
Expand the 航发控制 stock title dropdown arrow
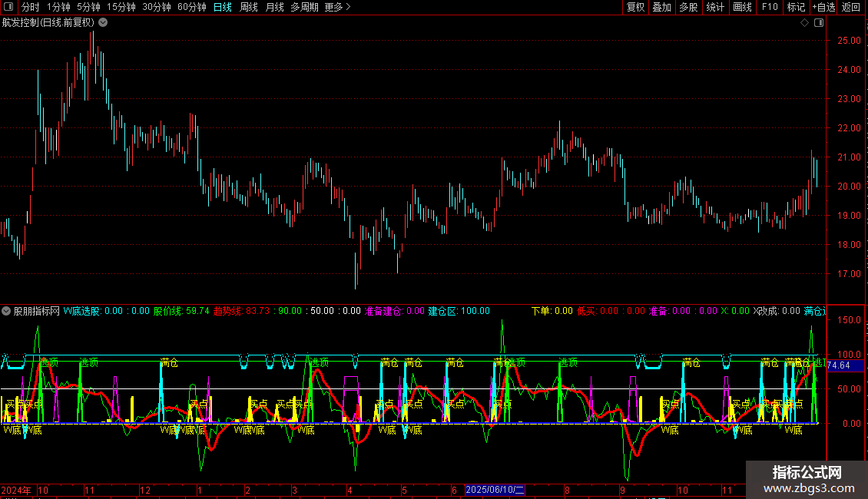[x=103, y=22]
